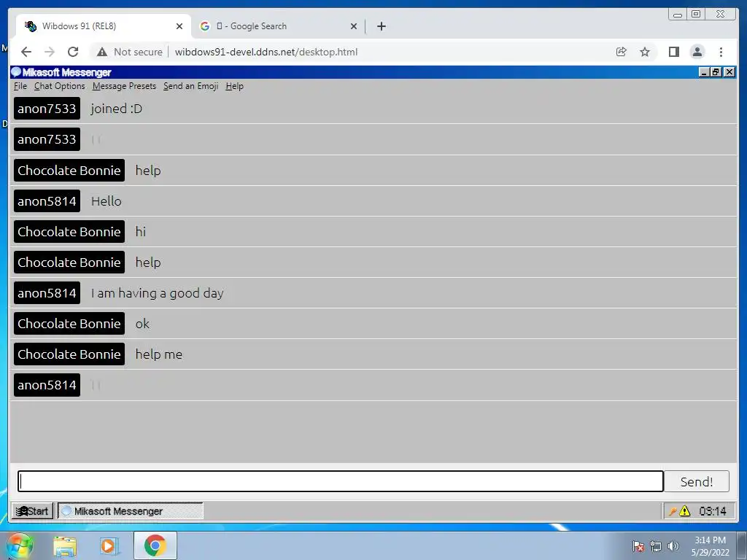Close the Wibdows 91 (REL8) tab
Image resolution: width=747 pixels, height=560 pixels.
coord(179,26)
